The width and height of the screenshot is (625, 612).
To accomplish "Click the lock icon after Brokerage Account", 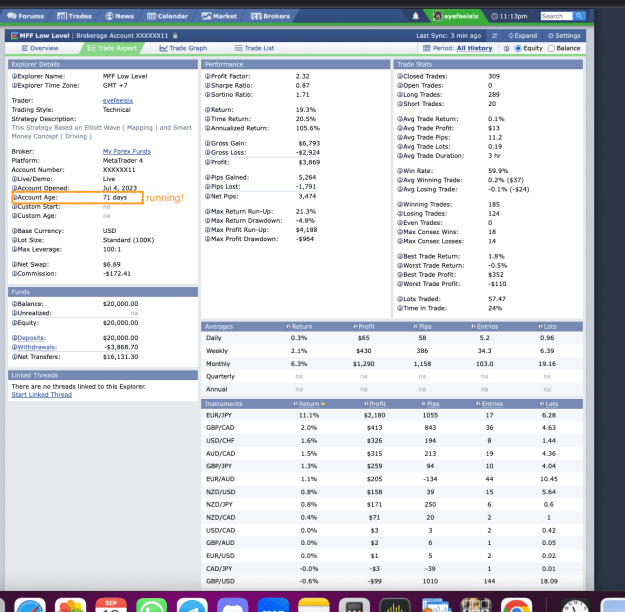I will [175, 35].
